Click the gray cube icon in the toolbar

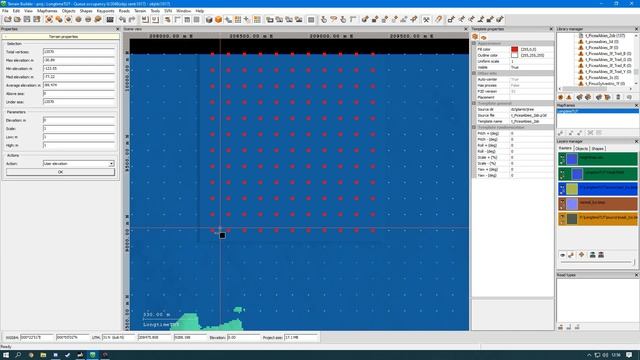(209, 20)
